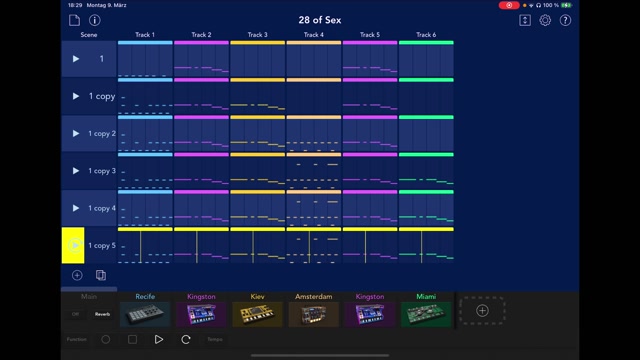
Task: Select the Track 1 header
Action: point(145,35)
